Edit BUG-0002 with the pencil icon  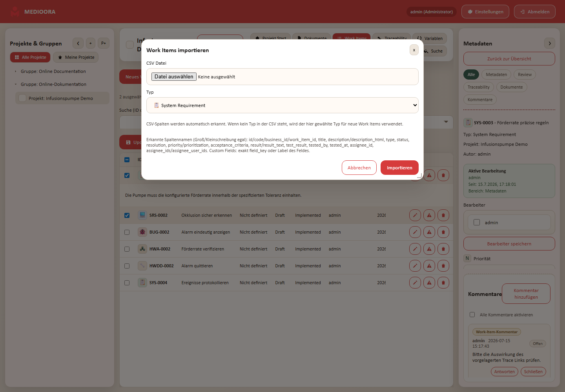(415, 232)
